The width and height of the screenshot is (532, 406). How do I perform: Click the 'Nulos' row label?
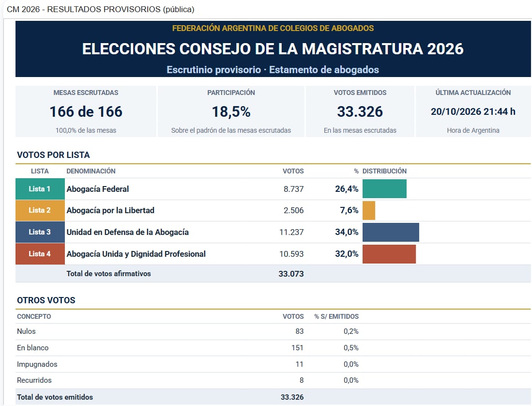click(26, 331)
